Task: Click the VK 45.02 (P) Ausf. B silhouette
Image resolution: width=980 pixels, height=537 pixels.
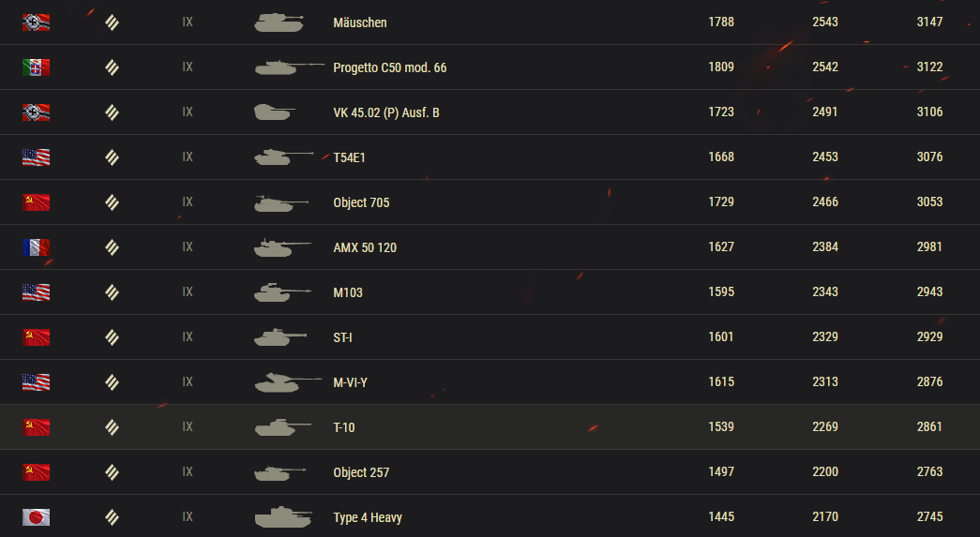Action: (275, 112)
